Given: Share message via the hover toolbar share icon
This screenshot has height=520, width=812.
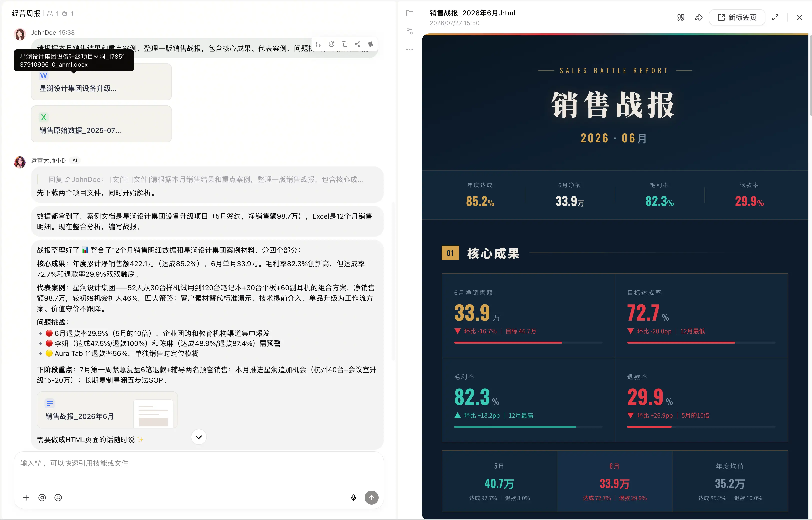Looking at the screenshot, I should 358,44.
